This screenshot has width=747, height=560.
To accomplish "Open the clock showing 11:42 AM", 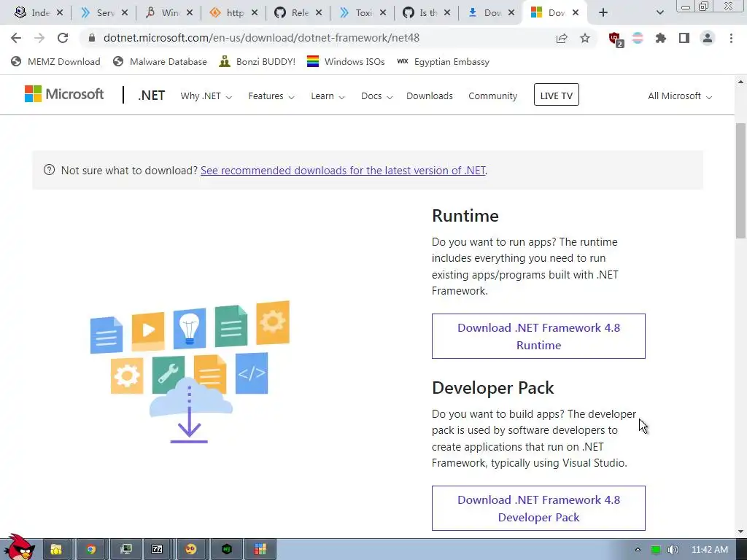I will 709,550.
